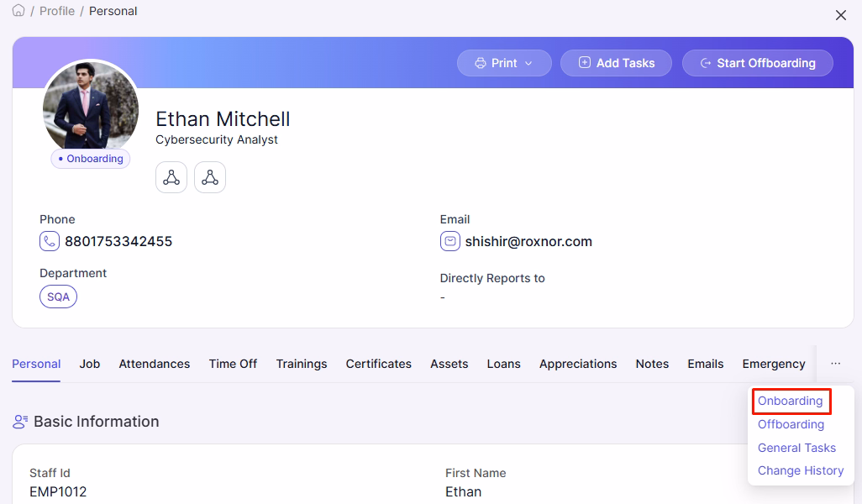Click the email icon beside shishir@roxnor.com
Image resolution: width=862 pixels, height=504 pixels.
(x=450, y=241)
